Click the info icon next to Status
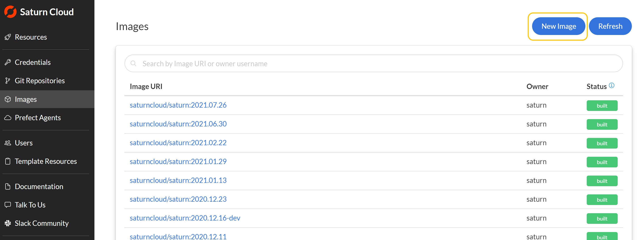 tap(611, 85)
